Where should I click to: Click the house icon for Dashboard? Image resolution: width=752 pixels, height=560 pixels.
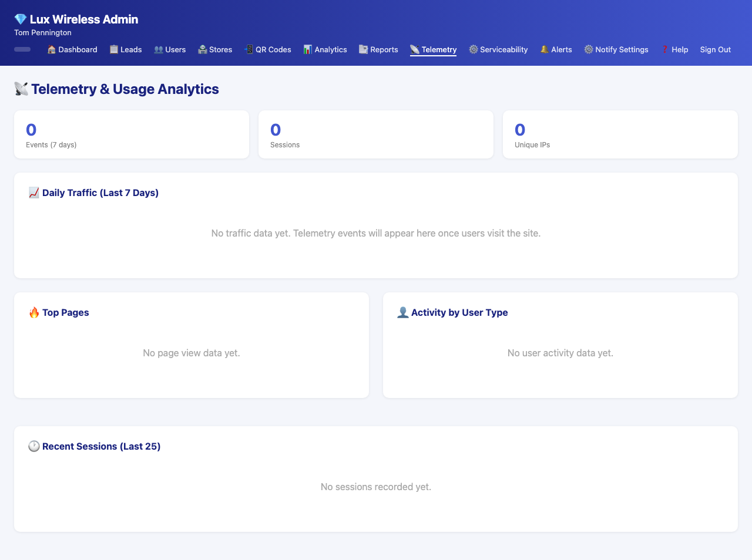click(52, 49)
